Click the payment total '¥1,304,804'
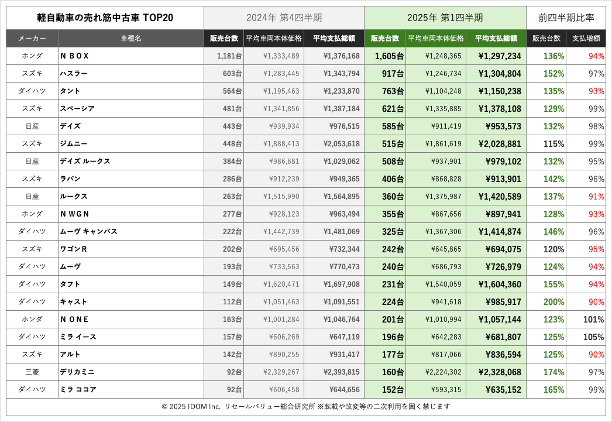The width and height of the screenshot is (612, 422). [x=500, y=74]
